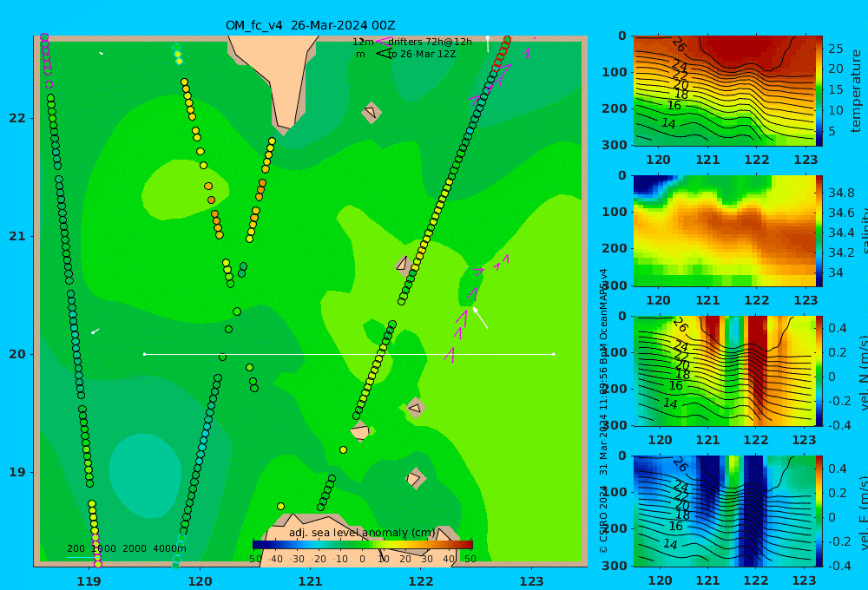Click the small island near 21.5N 122E

coord(372,112)
